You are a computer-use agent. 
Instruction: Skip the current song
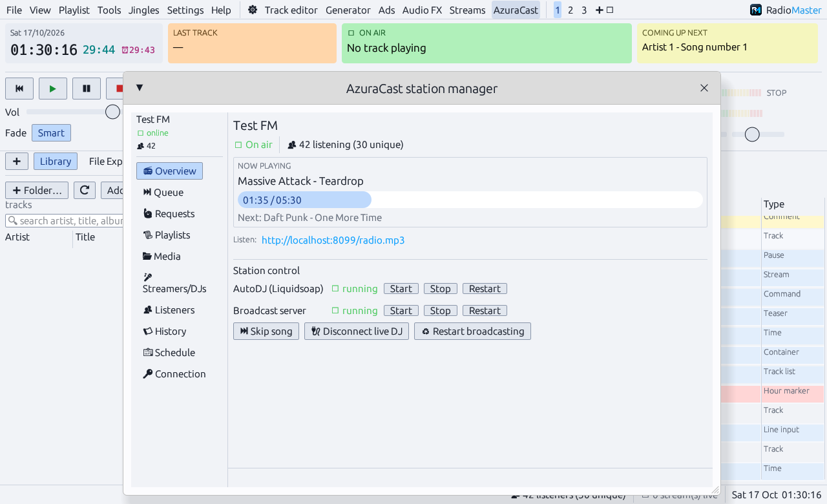coord(266,331)
